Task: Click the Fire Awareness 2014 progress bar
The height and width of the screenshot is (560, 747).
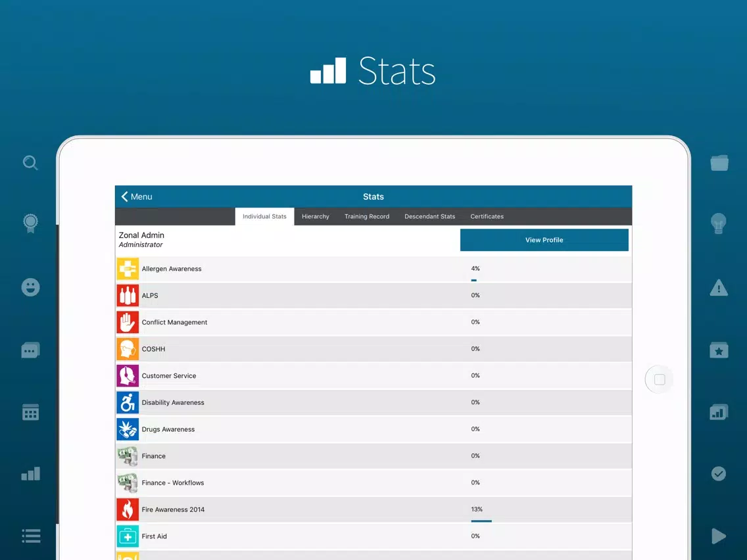Action: 481,521
